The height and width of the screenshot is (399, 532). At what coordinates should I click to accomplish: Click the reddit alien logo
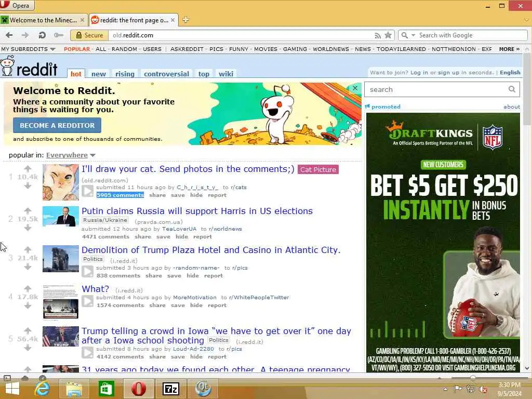pyautogui.click(x=7, y=66)
